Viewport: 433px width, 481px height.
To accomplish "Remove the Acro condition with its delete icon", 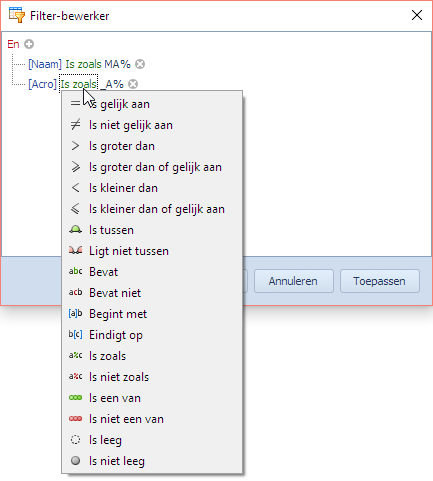I will [133, 84].
